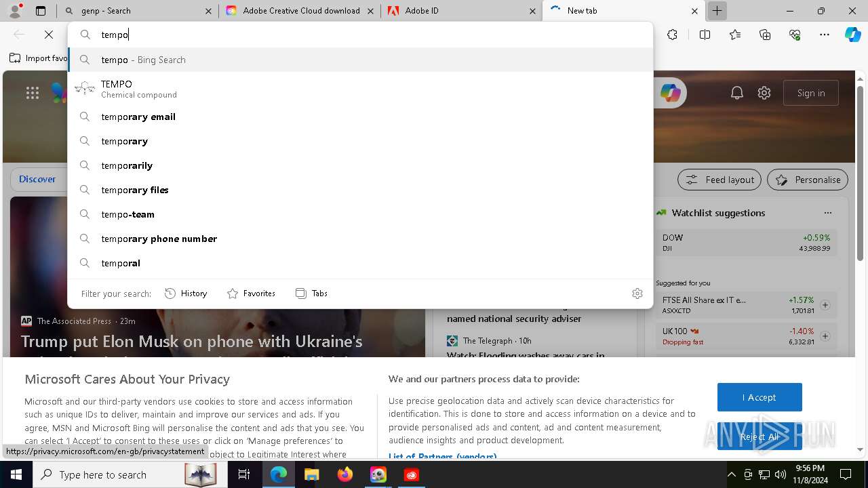Close the genp - Search tab
Image resolution: width=868 pixels, height=488 pixels.
(x=209, y=11)
